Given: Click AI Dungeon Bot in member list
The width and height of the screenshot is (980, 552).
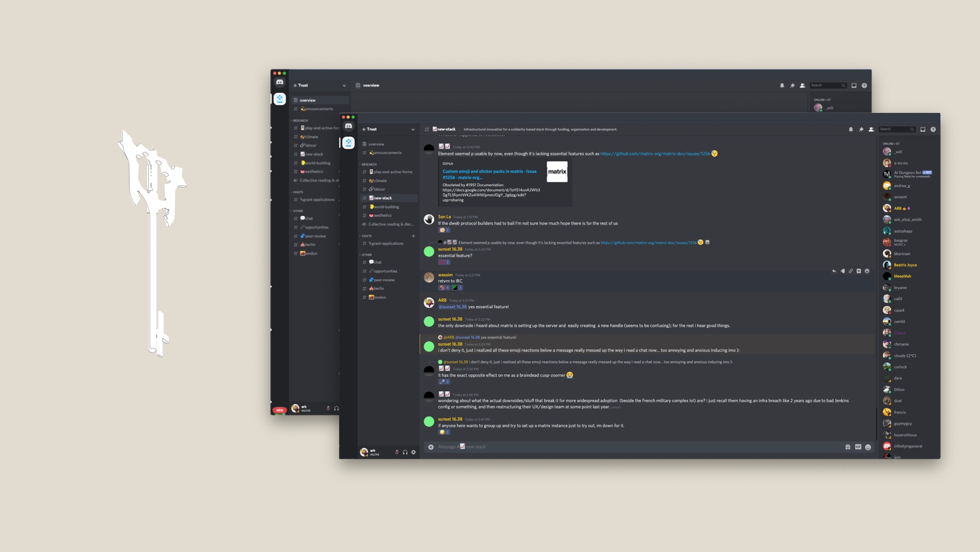Looking at the screenshot, I should [x=908, y=174].
